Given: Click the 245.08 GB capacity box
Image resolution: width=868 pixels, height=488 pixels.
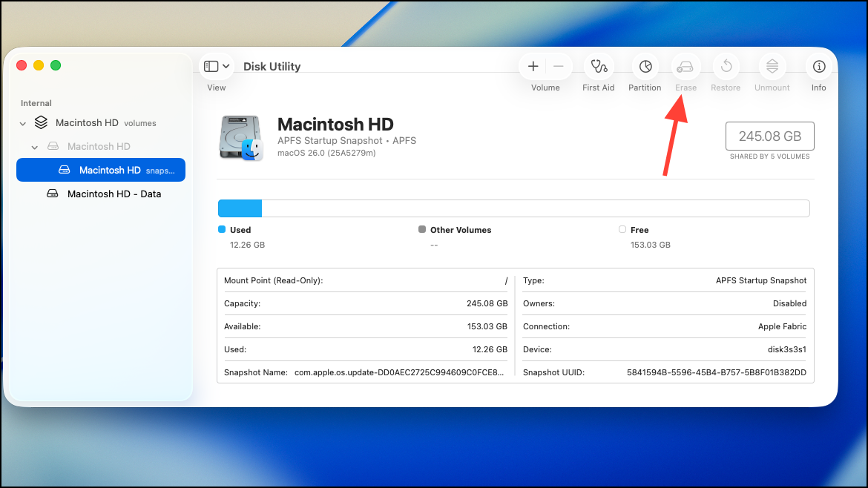Looking at the screenshot, I should tap(769, 136).
